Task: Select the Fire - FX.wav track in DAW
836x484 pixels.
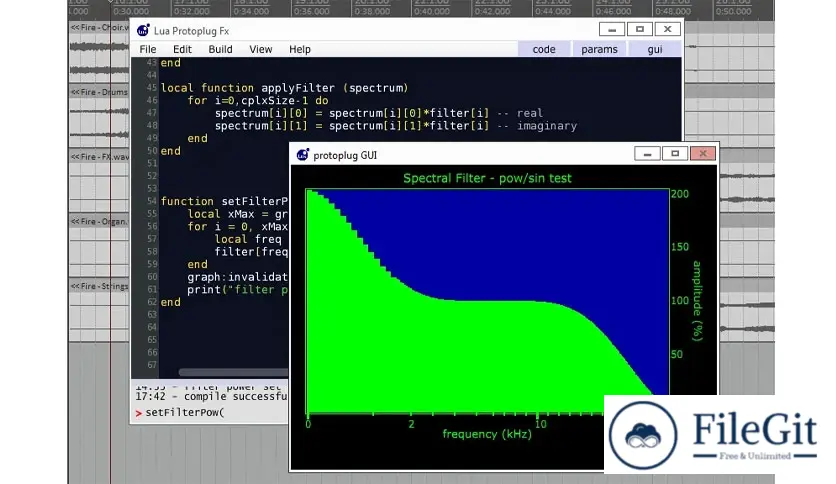Action: point(99,157)
